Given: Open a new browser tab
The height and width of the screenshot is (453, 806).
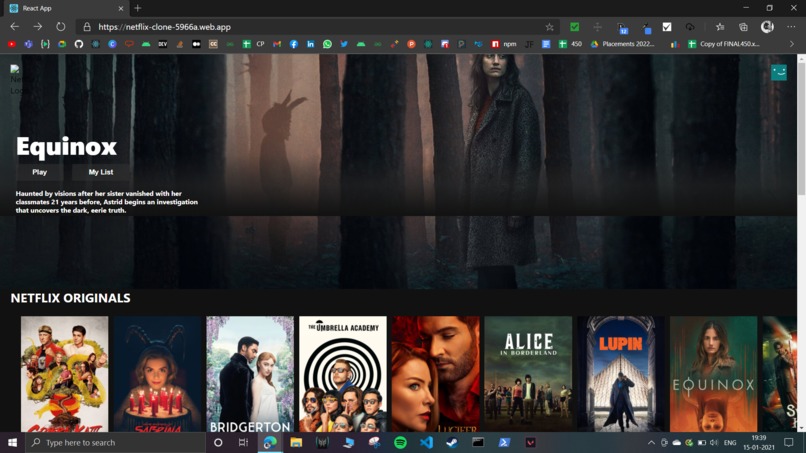Looking at the screenshot, I should click(137, 8).
